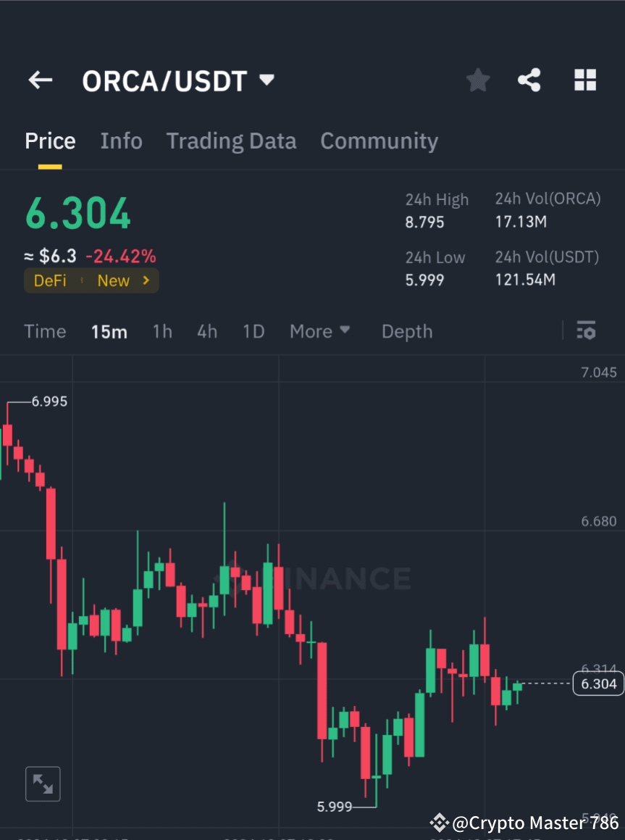Tap the back arrow to exit ORCA/USDT
Viewport: 625px width, 840px height.
(40, 80)
